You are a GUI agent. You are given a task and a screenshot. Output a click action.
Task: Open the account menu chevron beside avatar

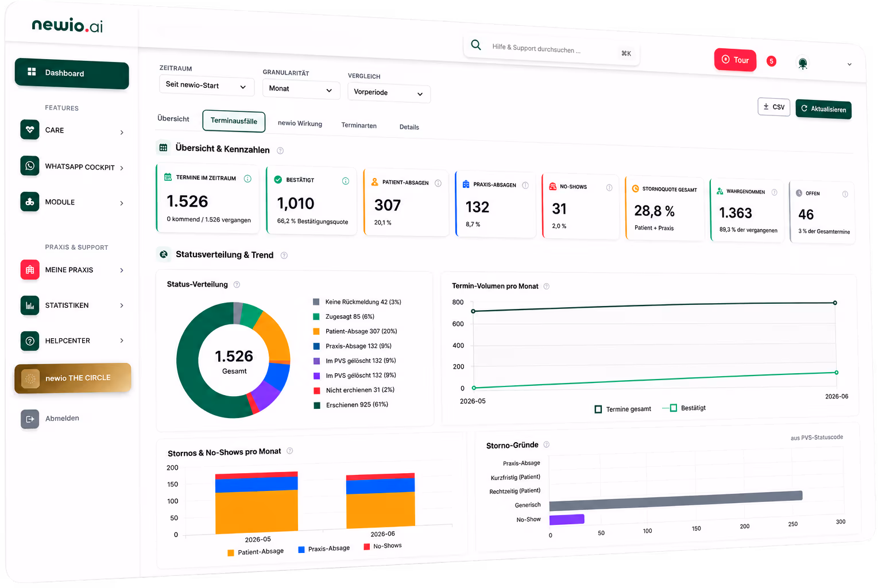coord(849,64)
